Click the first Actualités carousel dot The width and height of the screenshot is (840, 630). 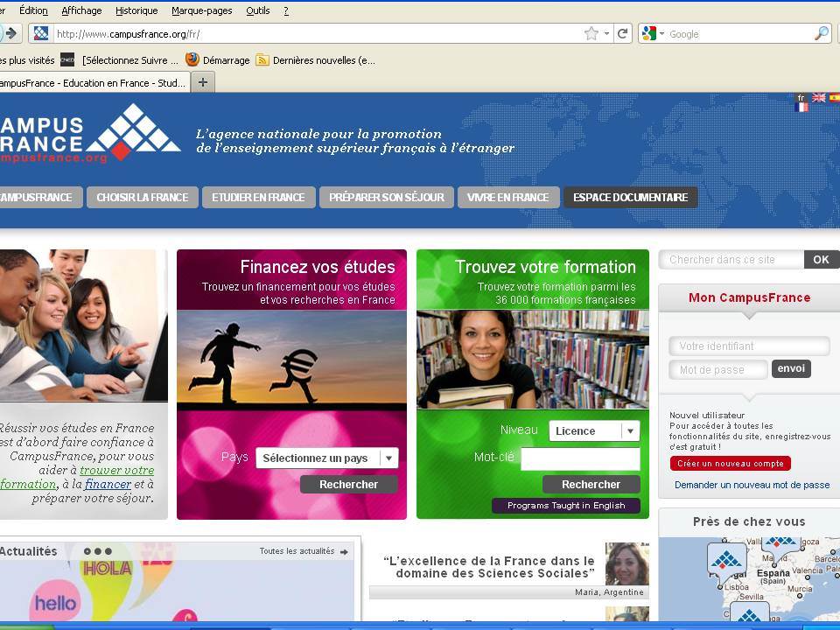(x=87, y=551)
